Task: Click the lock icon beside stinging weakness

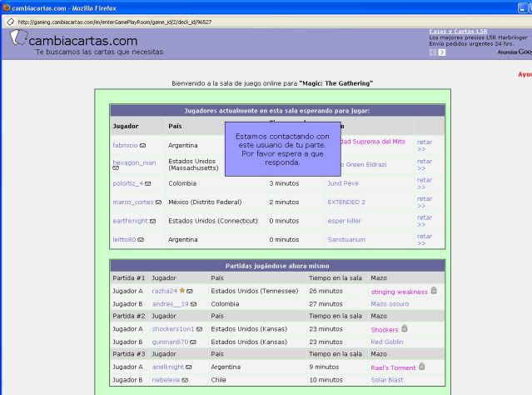Action: coord(434,290)
